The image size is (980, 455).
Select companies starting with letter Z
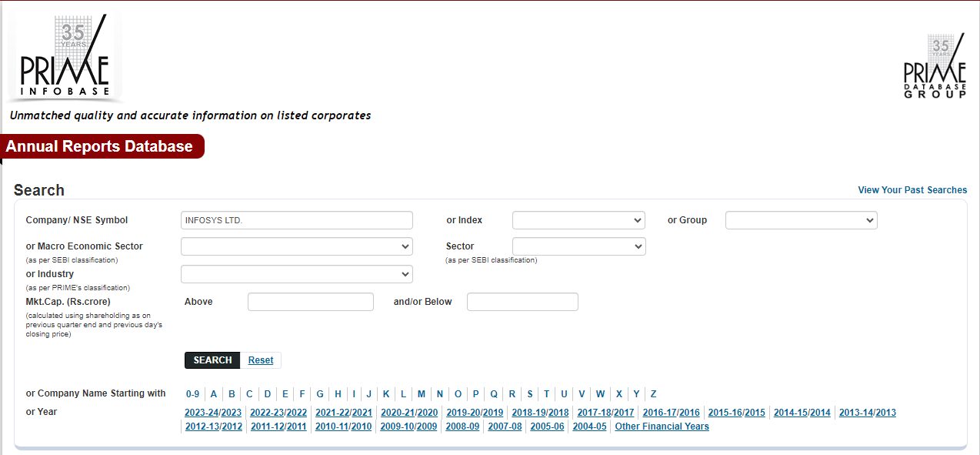pos(653,394)
